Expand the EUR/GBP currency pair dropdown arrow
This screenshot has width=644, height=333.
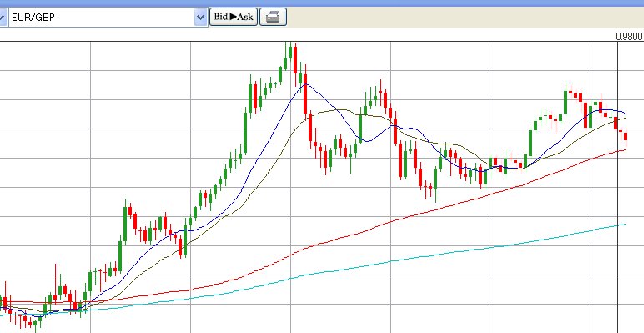(200, 18)
